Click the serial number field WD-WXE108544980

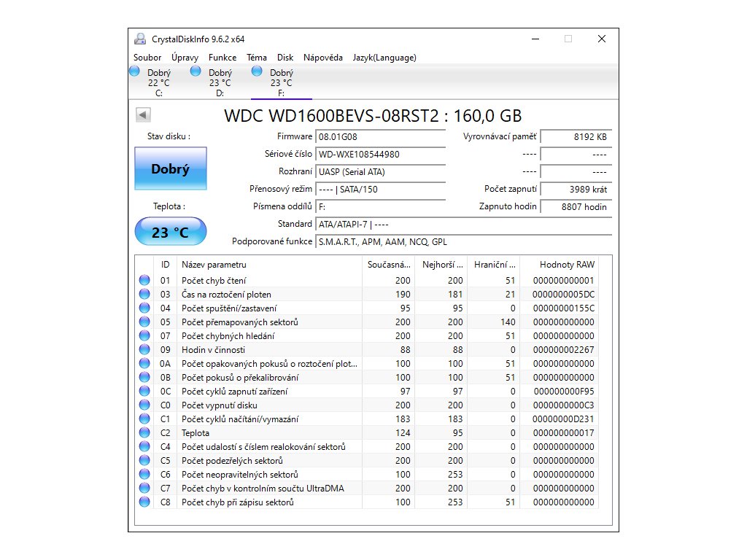tap(380, 155)
